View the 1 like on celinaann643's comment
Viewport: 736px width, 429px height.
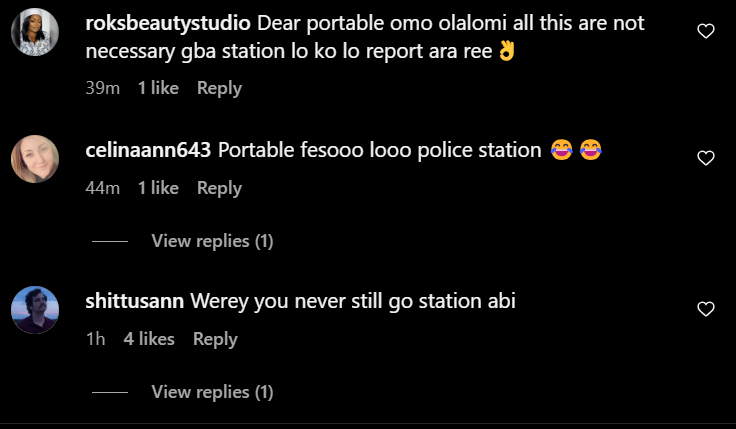click(x=158, y=188)
